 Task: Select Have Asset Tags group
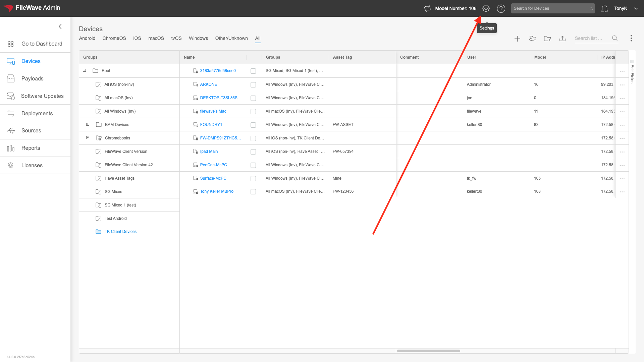[119, 178]
